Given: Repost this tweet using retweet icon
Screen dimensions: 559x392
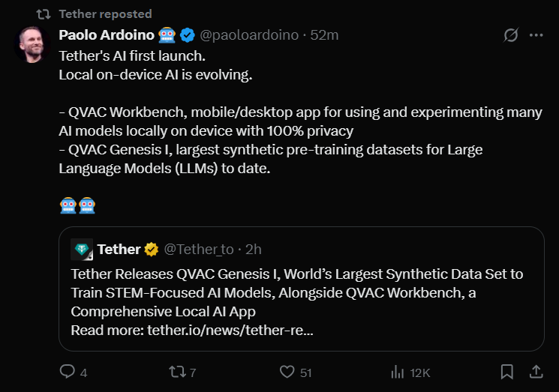Looking at the screenshot, I should point(178,372).
